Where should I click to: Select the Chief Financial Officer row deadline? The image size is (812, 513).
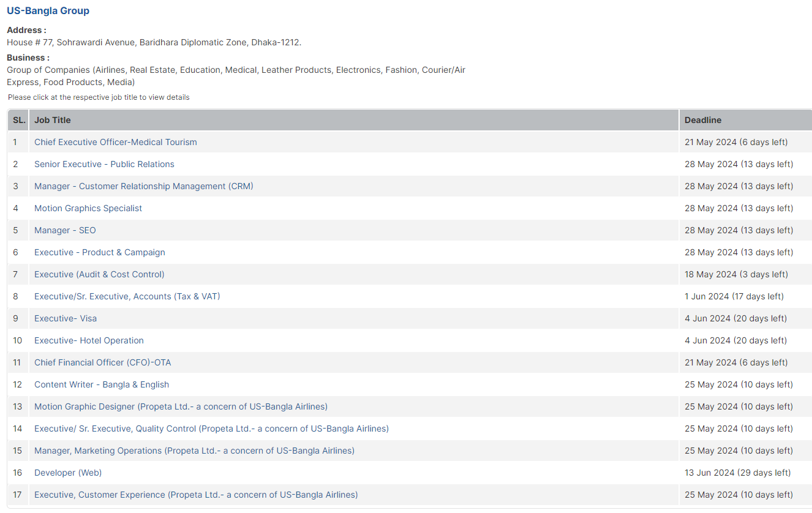pos(736,362)
